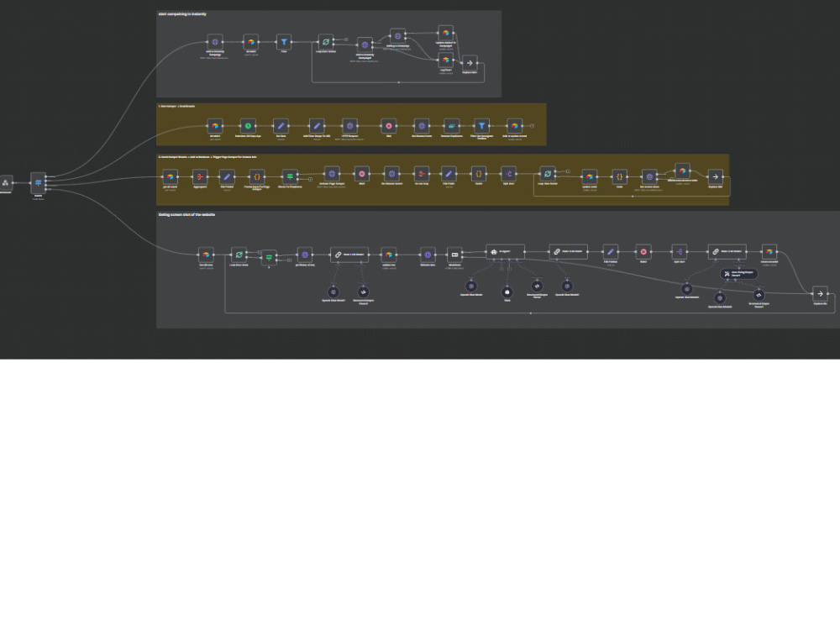Screen dimensions: 840x630
Task: Open the Add to Instantly Campaign HTTP node
Action: click(215, 42)
